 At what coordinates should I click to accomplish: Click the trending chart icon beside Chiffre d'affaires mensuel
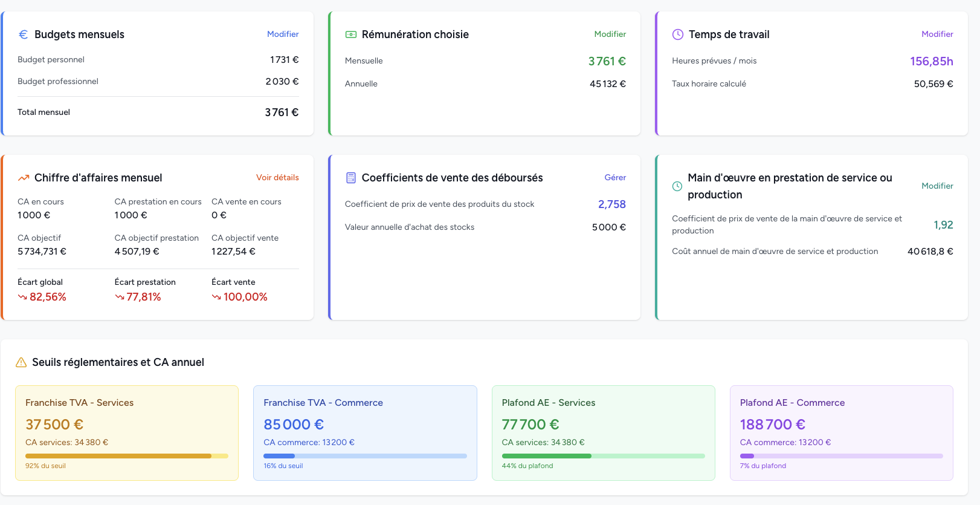[x=24, y=178]
